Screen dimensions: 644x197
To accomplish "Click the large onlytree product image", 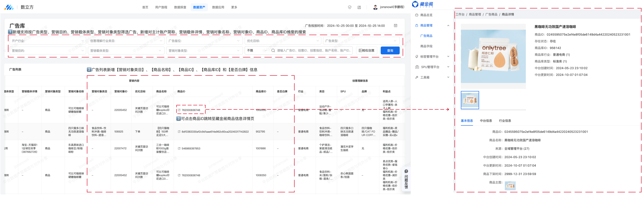I will (x=493, y=56).
